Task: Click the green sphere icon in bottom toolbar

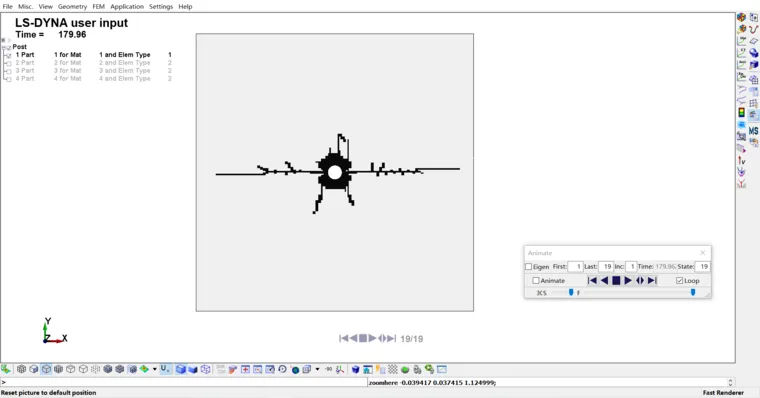Action: 405,369
